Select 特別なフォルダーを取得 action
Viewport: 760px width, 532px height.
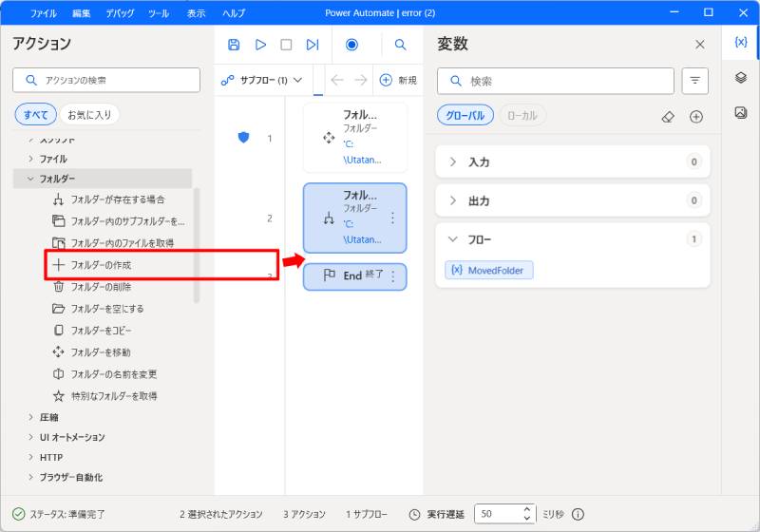tap(104, 396)
